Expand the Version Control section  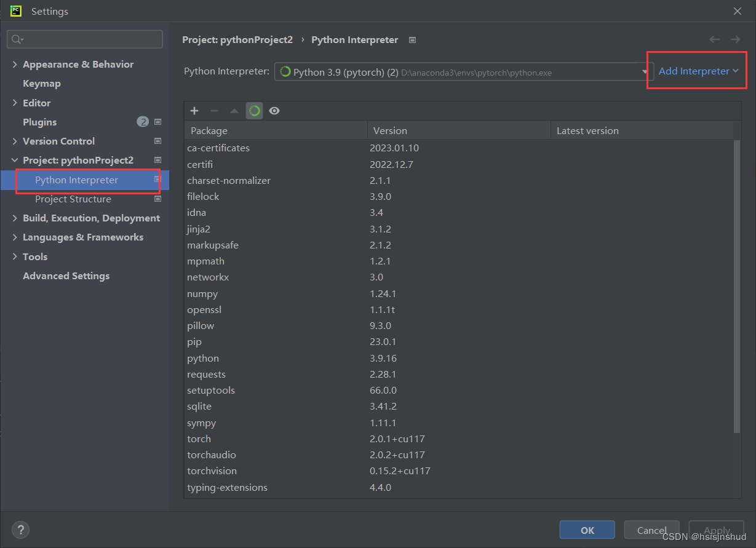click(15, 141)
